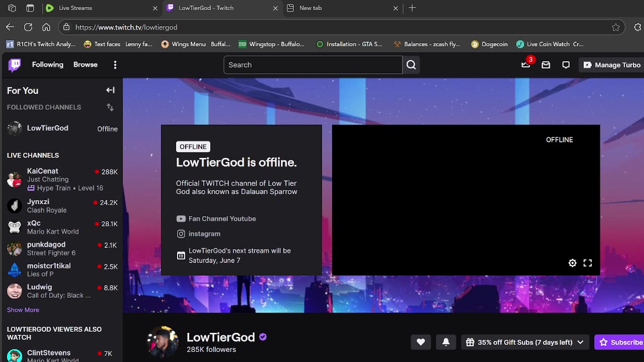
Task: Bookmark this page with star icon
Action: tap(616, 27)
